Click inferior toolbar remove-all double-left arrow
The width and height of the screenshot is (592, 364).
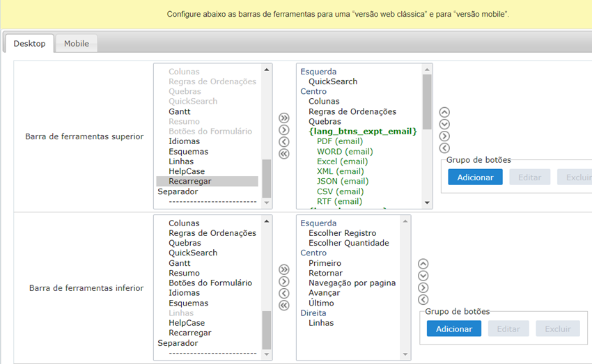point(284,306)
